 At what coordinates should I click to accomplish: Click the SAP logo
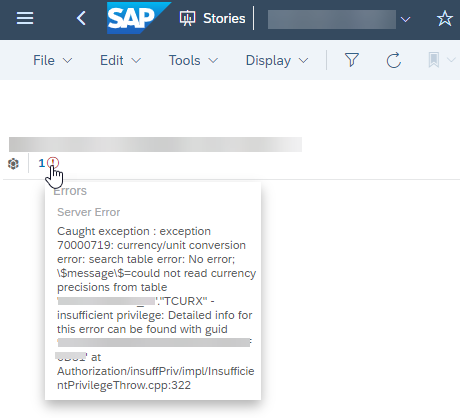pos(139,18)
